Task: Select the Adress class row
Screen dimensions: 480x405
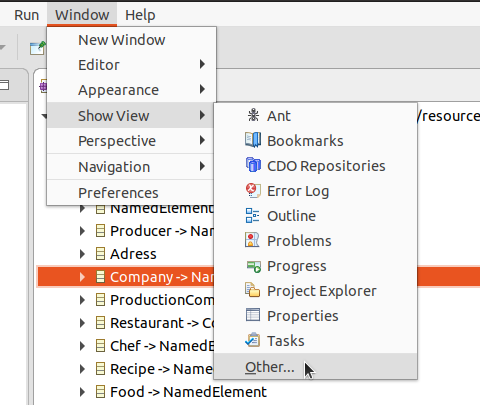Action: (133, 254)
